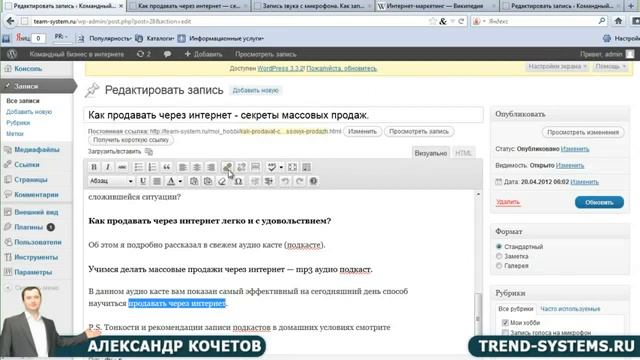Paste as plain text icon
Screen dimensions: 640x360
[x=194, y=181]
